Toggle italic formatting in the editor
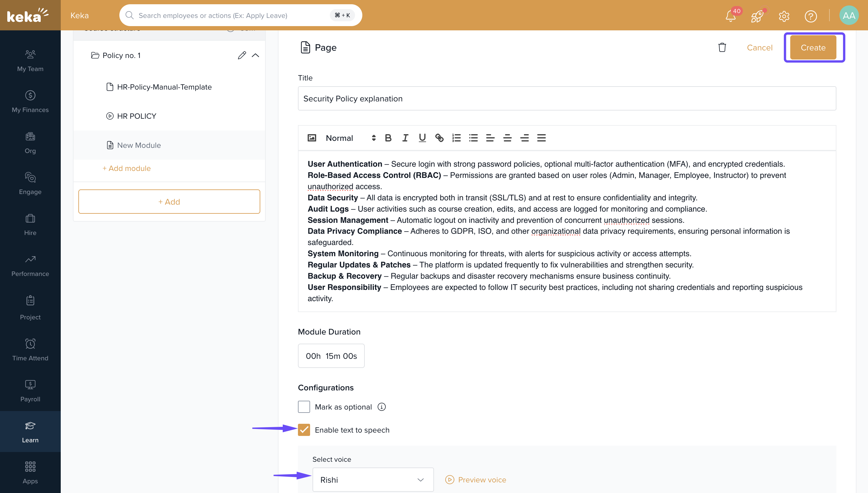The height and width of the screenshot is (493, 868). 405,138
